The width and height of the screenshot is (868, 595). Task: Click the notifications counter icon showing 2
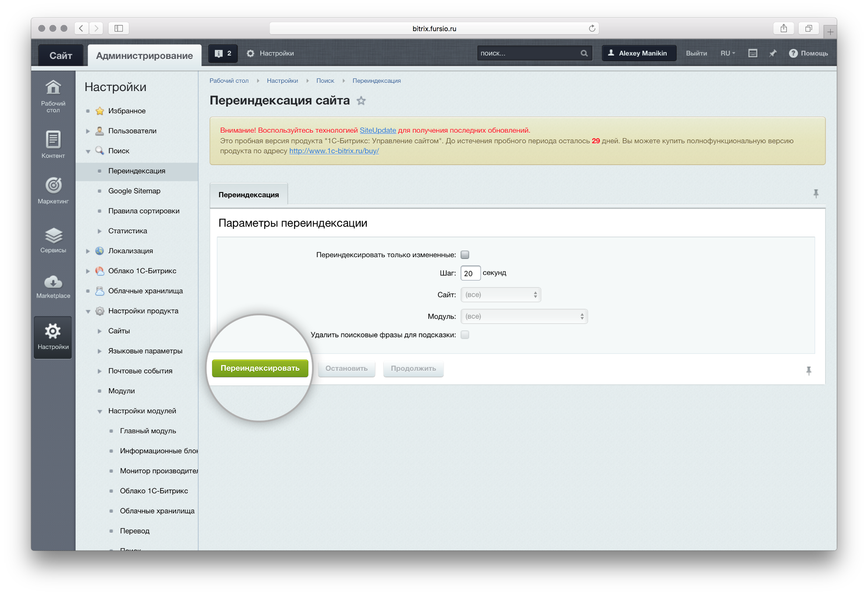(x=223, y=53)
